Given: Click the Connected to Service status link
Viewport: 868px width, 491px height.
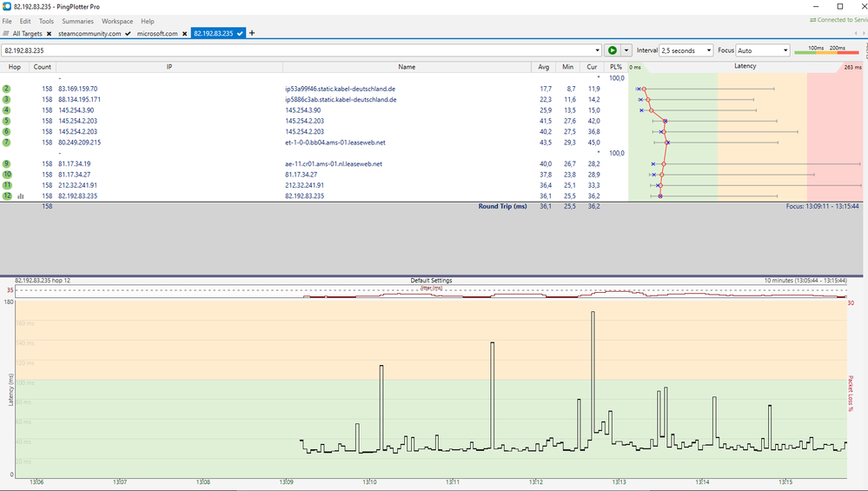Looking at the screenshot, I should point(838,20).
